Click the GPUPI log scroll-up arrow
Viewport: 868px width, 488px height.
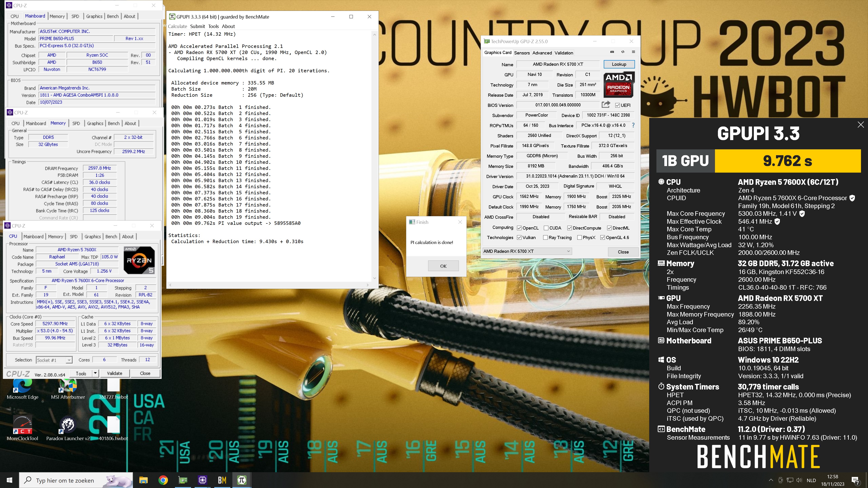(x=374, y=34)
